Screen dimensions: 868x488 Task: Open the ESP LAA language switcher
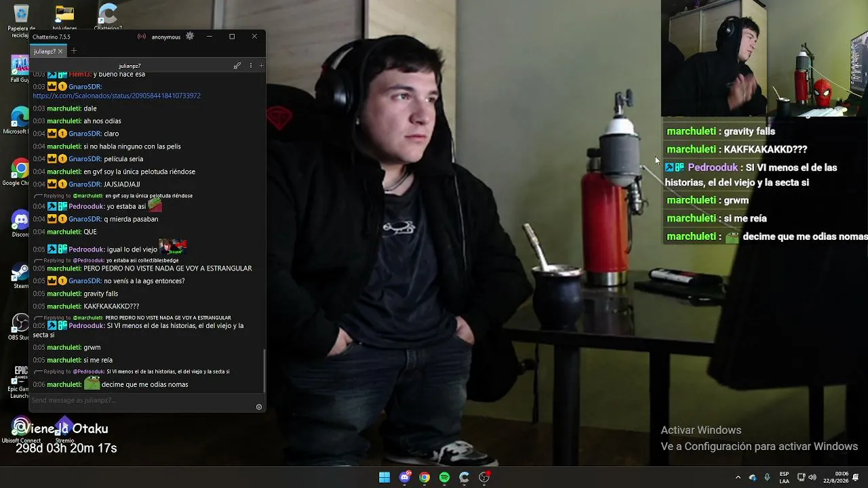tap(784, 477)
